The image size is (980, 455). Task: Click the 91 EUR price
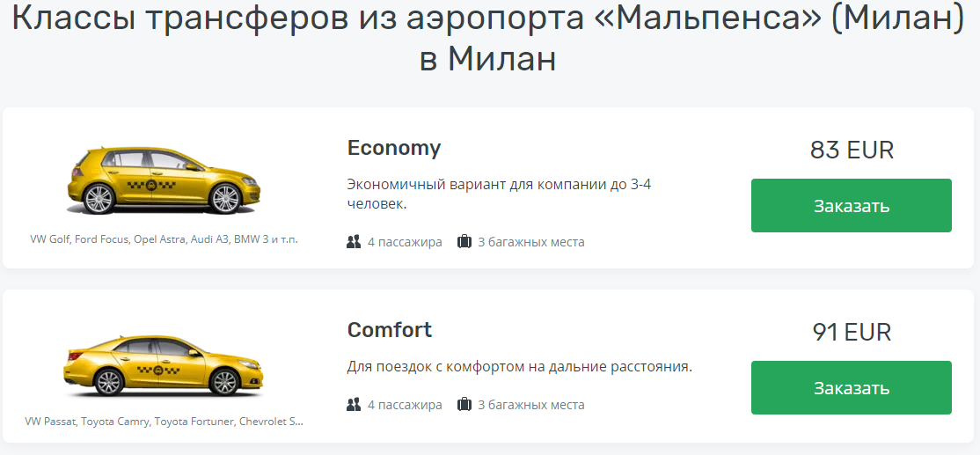pos(851,333)
